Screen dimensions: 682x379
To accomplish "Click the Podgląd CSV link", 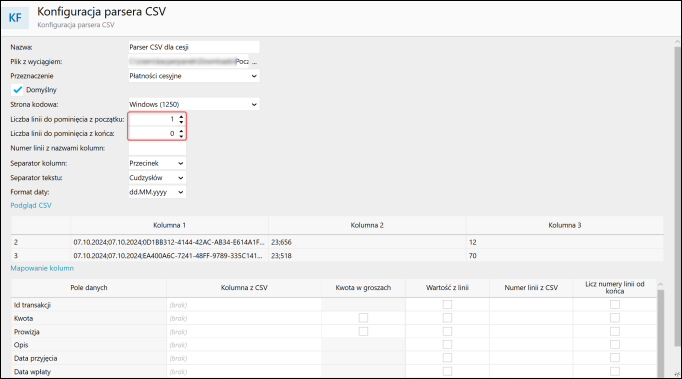I will pyautogui.click(x=31, y=205).
